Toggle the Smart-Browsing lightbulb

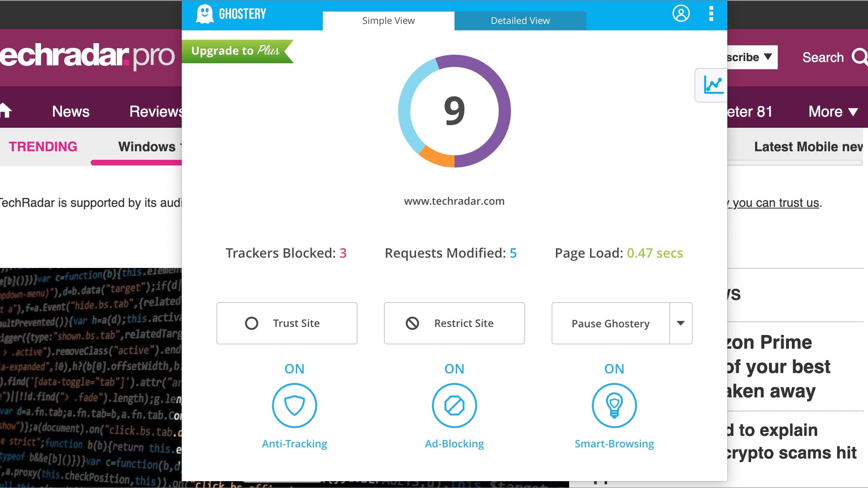pyautogui.click(x=614, y=406)
